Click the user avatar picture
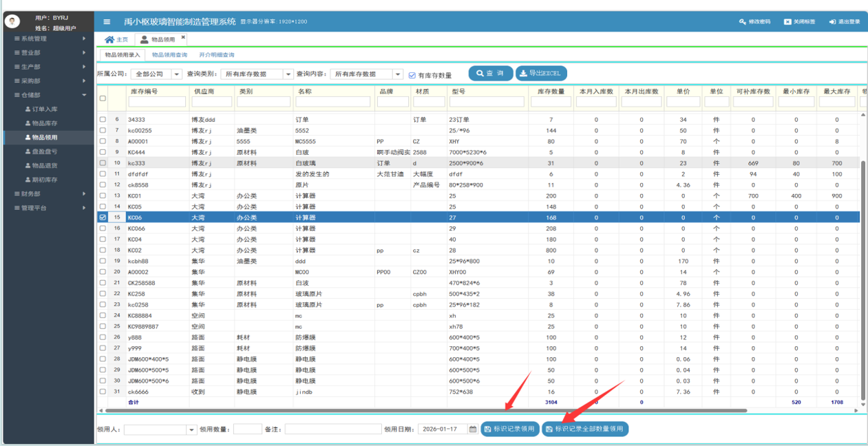The height and width of the screenshot is (446, 868). [x=12, y=21]
